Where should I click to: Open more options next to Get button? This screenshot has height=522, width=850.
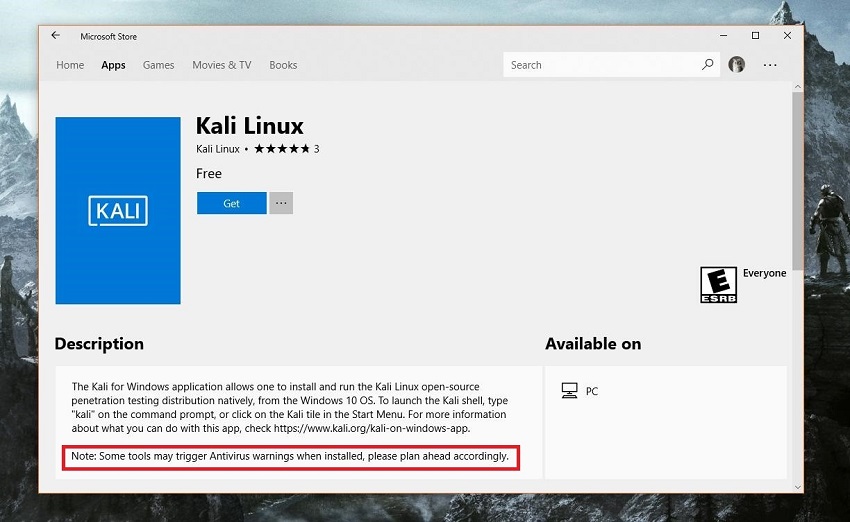click(281, 203)
